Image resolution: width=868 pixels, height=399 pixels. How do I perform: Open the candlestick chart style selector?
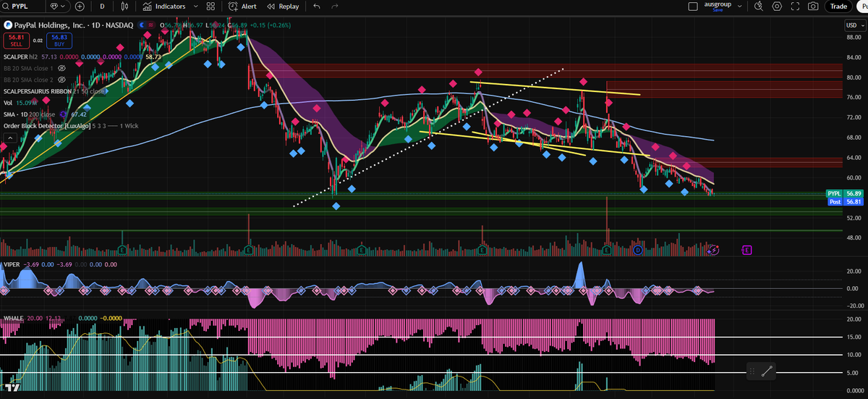point(126,7)
